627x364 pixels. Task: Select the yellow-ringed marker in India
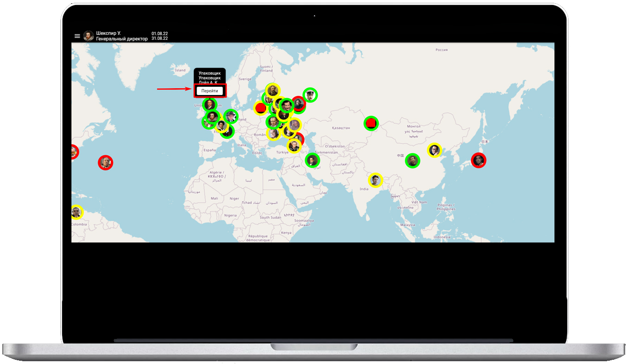(375, 180)
